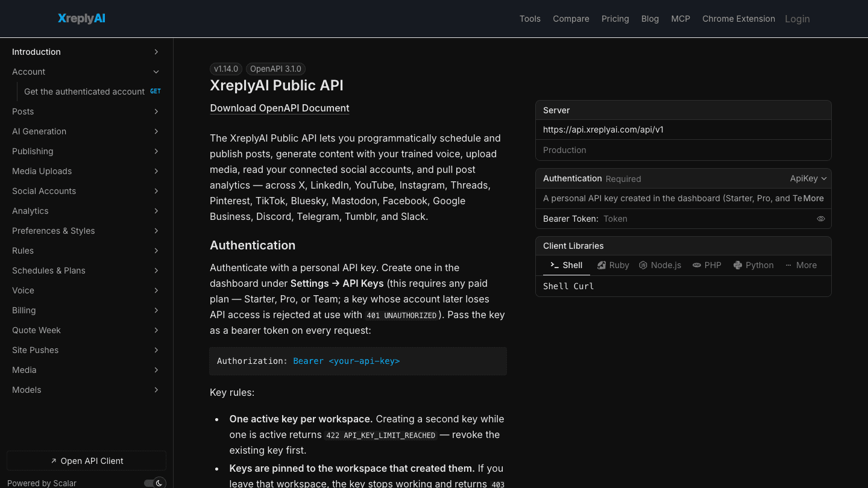
Task: Open the Powered by Scalar link
Action: coord(42,483)
